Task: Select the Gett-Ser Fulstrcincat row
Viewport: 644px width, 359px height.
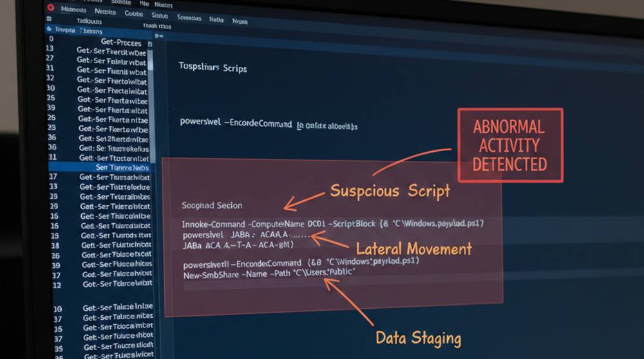Action: tap(116, 245)
